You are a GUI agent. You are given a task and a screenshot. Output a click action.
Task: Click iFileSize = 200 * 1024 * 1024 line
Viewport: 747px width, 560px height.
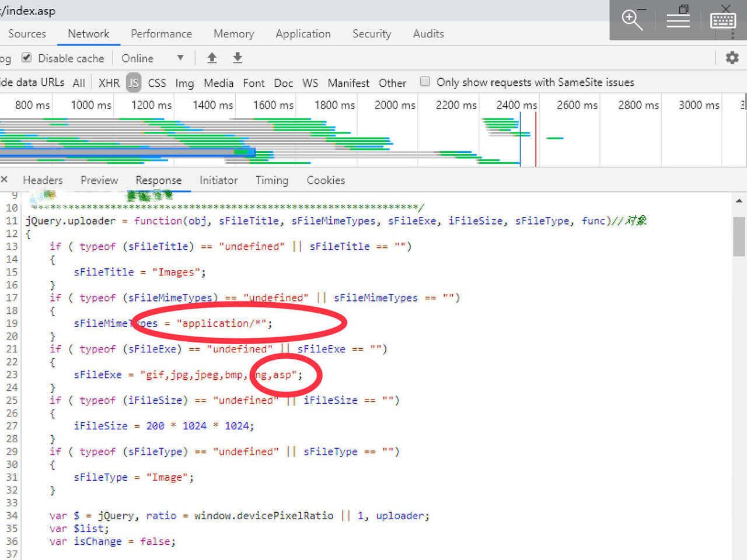164,426
